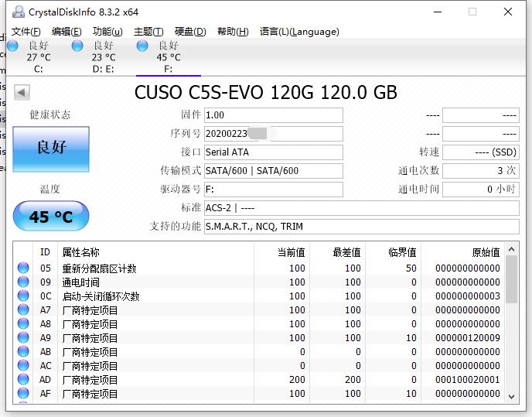Switch to the 45 °C F: disk tab

pos(169,56)
